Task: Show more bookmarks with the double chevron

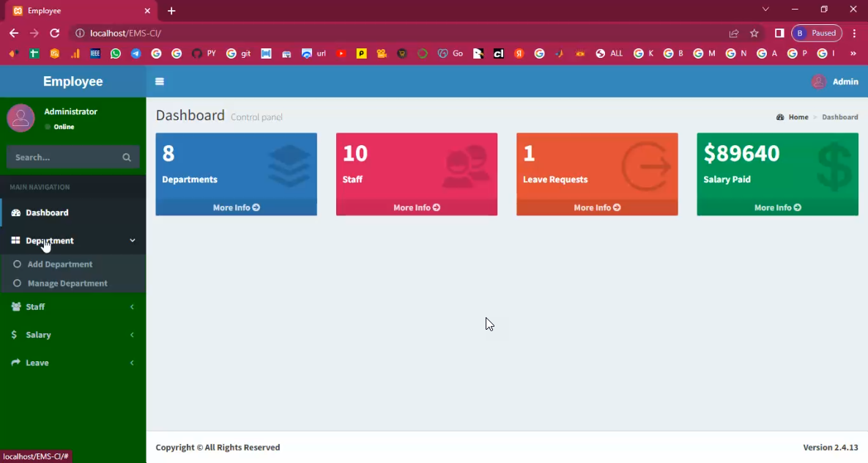Action: [853, 53]
